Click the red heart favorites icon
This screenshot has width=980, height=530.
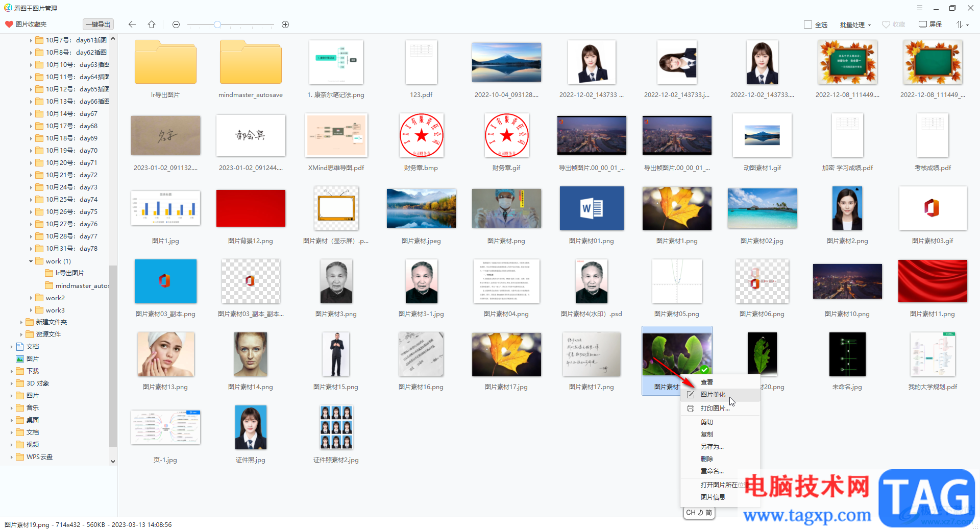(9, 25)
